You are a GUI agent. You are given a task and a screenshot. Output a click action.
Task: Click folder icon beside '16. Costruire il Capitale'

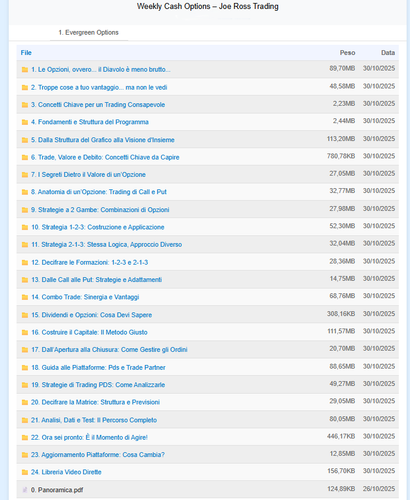tap(25, 332)
